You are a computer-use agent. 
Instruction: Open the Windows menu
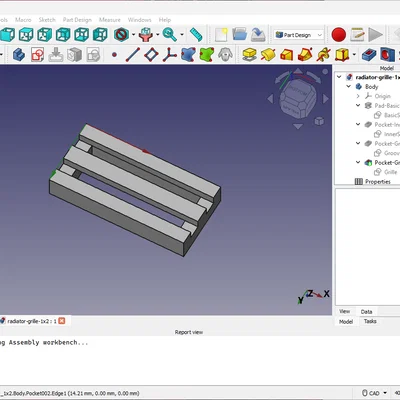pyautogui.click(x=139, y=20)
